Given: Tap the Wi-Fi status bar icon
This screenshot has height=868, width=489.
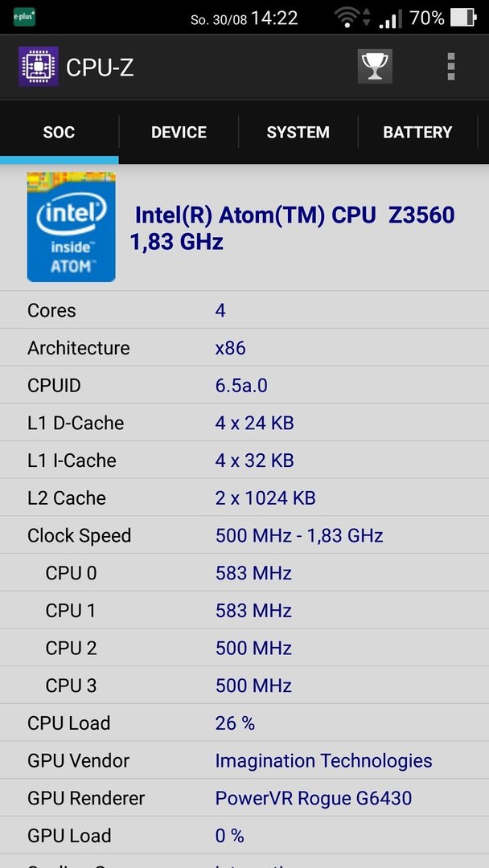Looking at the screenshot, I should coord(347,18).
